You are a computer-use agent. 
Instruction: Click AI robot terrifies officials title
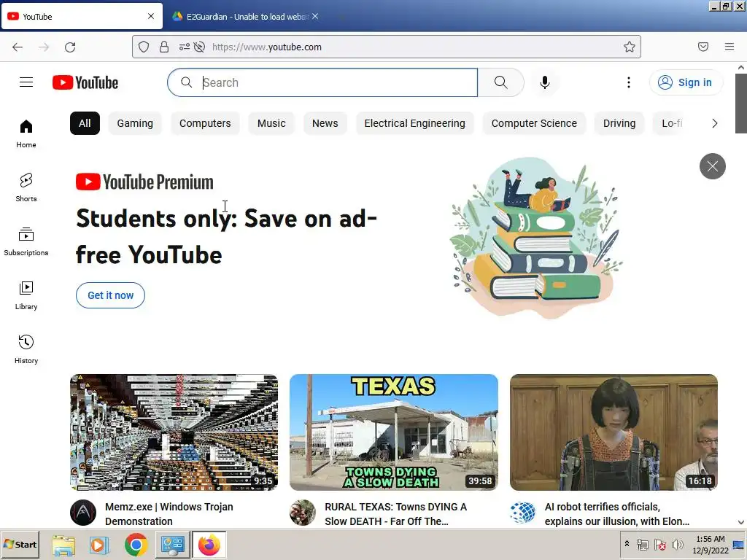pos(617,514)
